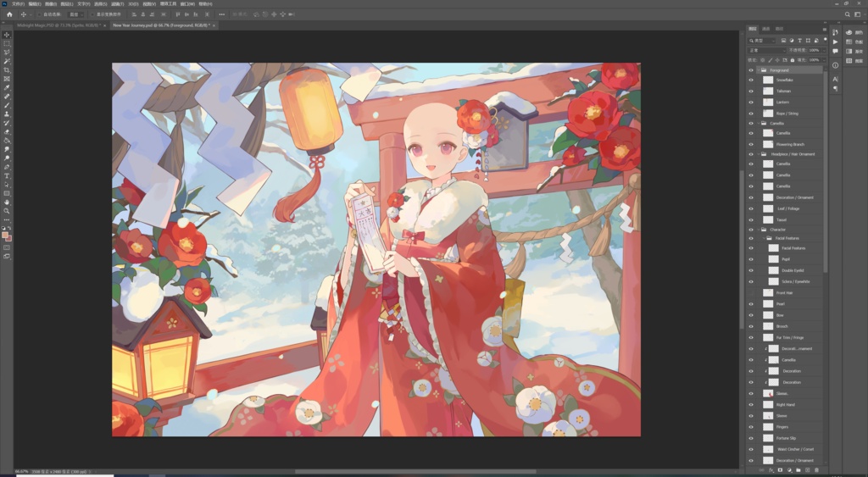Collapse the Camellia group
868x477 pixels.
pos(759,124)
